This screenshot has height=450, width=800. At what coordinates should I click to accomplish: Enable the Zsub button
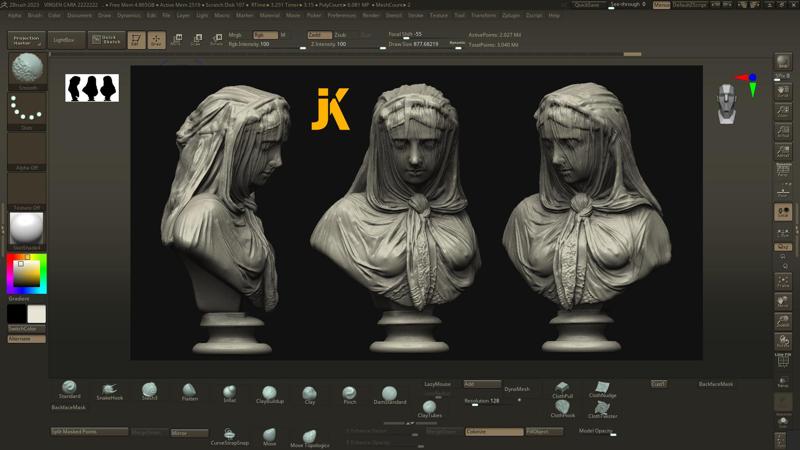point(340,35)
